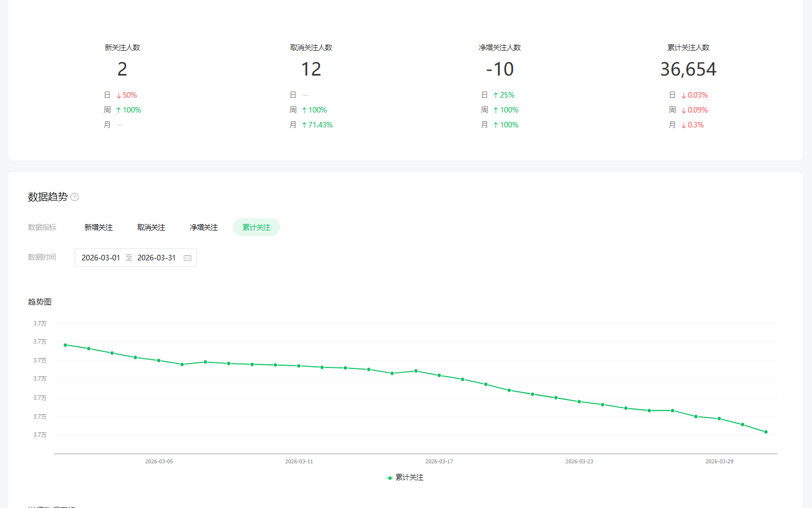Viewport: 812px width, 508px height.
Task: Switch to the 取消关注 metric tab
Action: click(151, 227)
